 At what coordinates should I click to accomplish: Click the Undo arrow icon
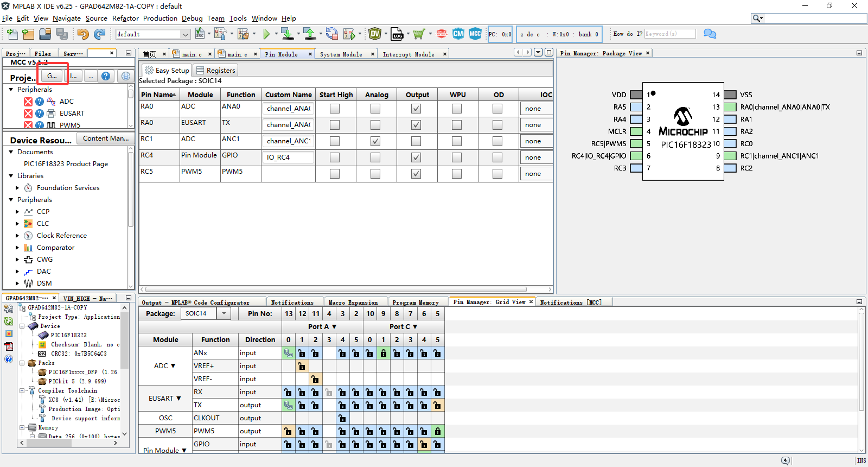point(82,34)
